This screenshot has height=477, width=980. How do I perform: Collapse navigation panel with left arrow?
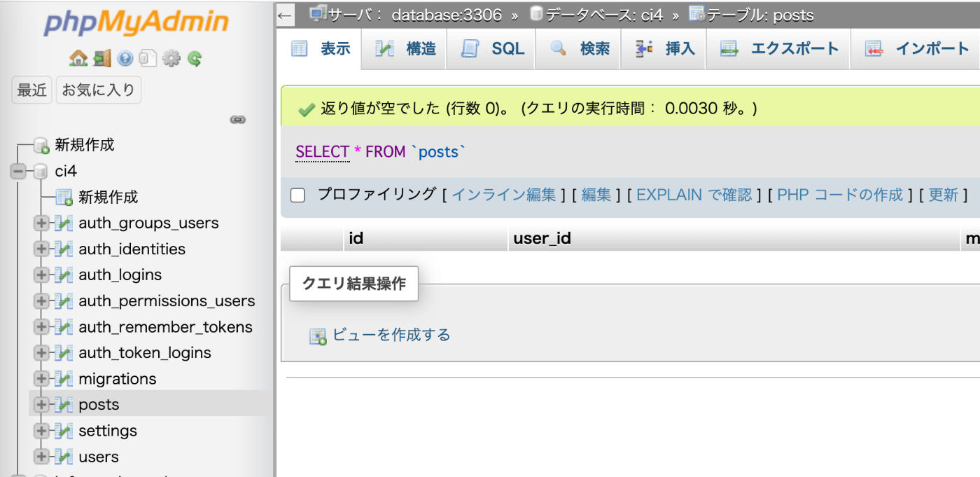tap(284, 15)
